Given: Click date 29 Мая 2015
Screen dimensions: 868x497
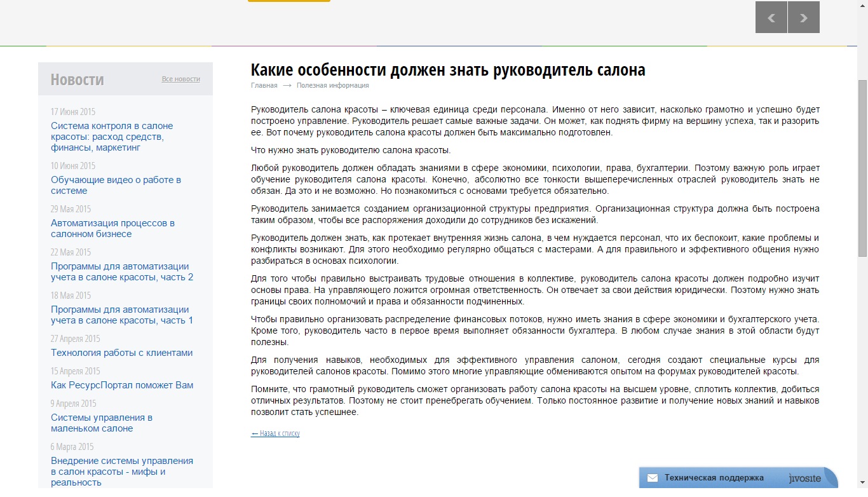Looking at the screenshot, I should (x=71, y=209).
